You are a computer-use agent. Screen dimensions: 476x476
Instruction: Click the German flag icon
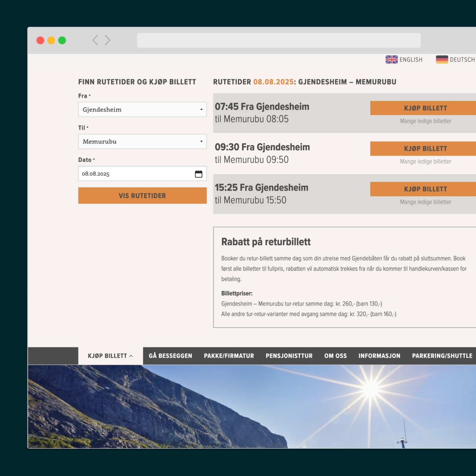[x=442, y=60]
